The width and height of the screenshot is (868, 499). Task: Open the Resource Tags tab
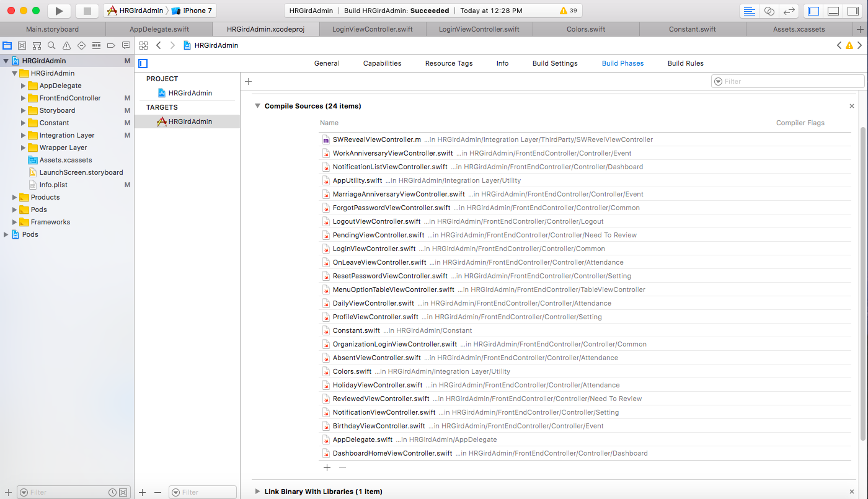coord(449,63)
